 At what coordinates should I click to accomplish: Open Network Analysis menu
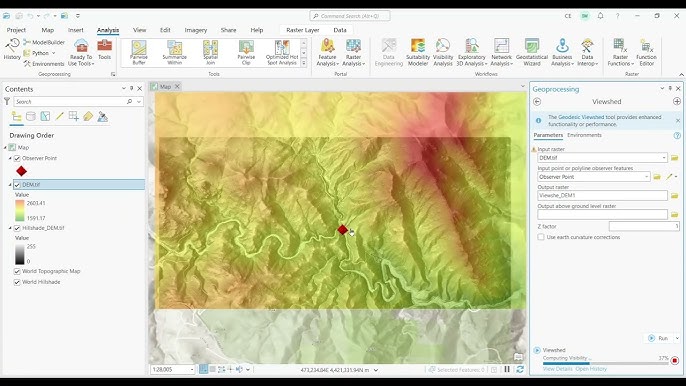point(501,52)
